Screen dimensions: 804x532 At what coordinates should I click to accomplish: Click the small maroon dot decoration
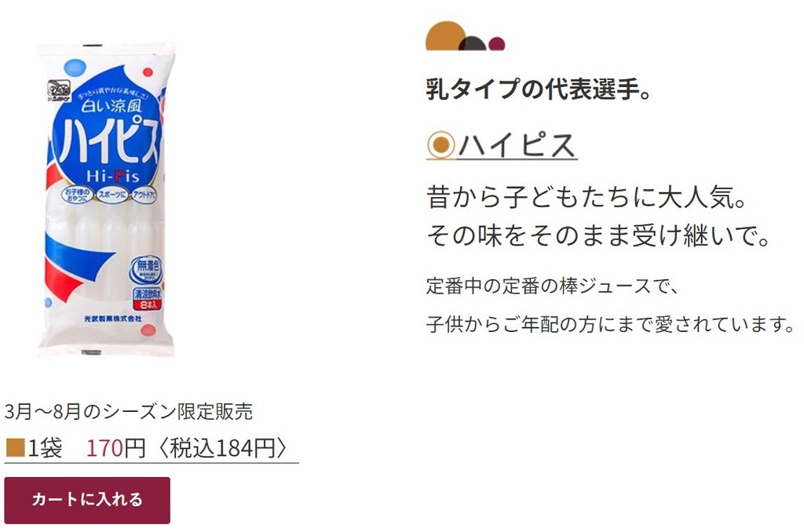pos(496,44)
